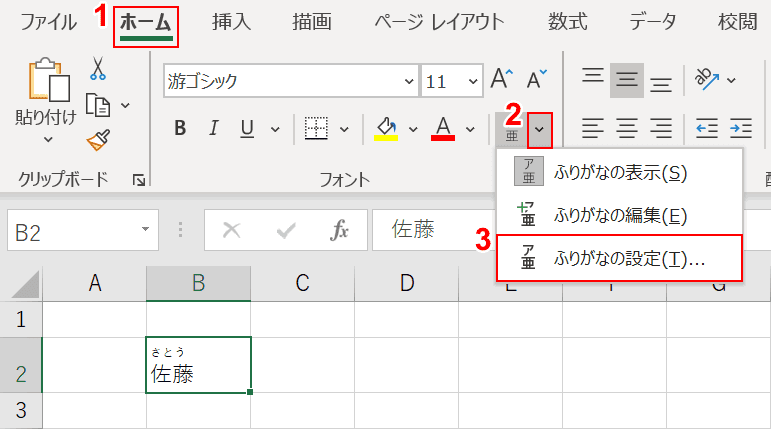This screenshot has width=771, height=429.
Task: Expand the 貼り付け paste options arrow
Action: pos(48,140)
